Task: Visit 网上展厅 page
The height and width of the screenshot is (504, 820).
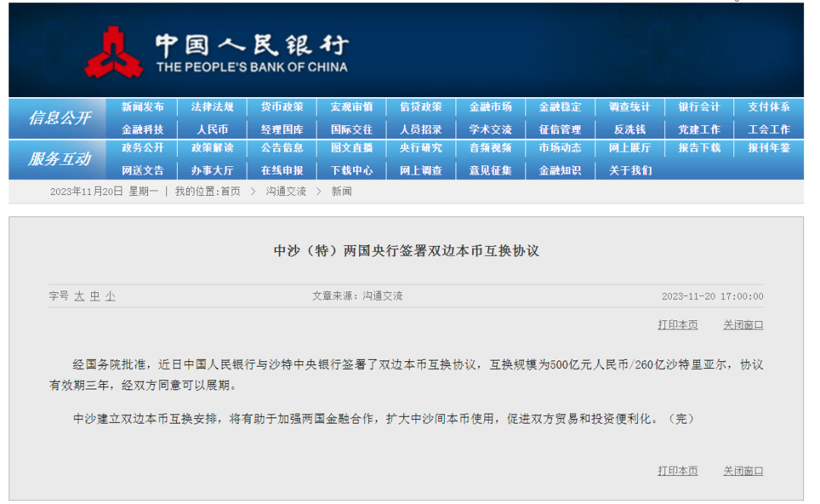Action: [629, 148]
